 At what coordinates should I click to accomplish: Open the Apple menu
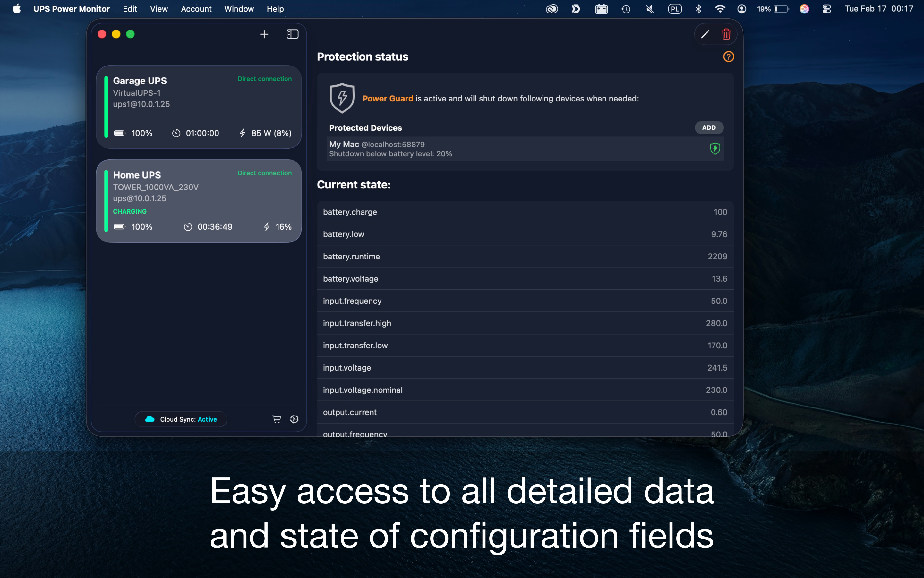pyautogui.click(x=16, y=9)
